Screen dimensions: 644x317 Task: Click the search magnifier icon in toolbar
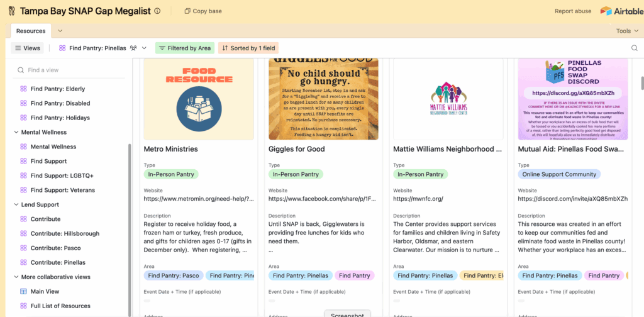(x=635, y=48)
